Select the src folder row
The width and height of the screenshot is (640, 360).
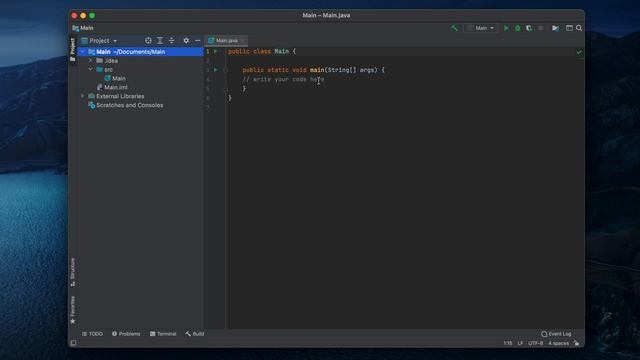coord(140,69)
